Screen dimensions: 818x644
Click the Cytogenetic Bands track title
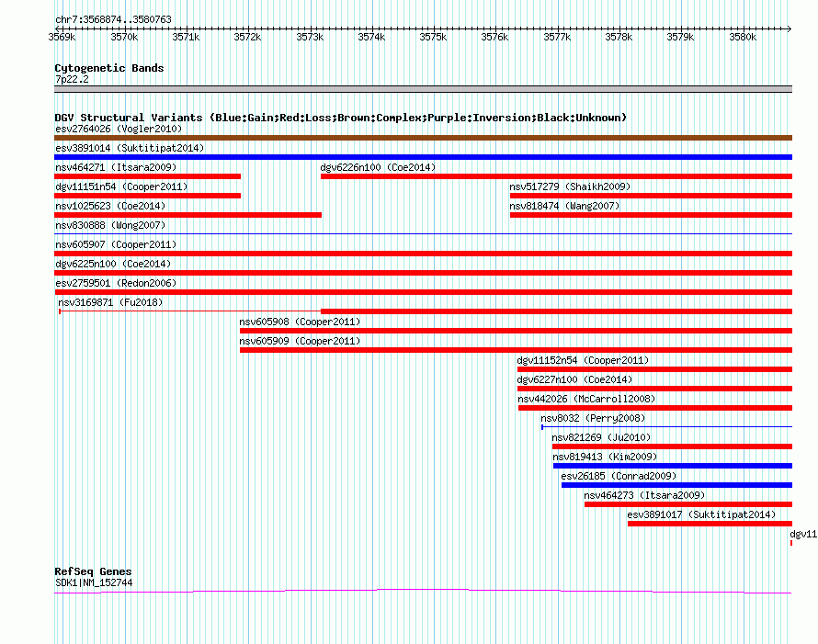coord(109,68)
